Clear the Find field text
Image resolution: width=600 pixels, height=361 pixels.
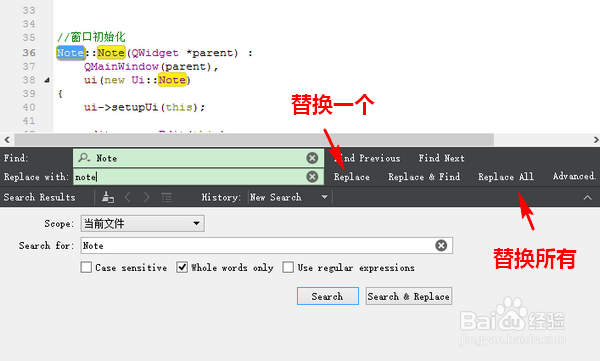[x=312, y=158]
